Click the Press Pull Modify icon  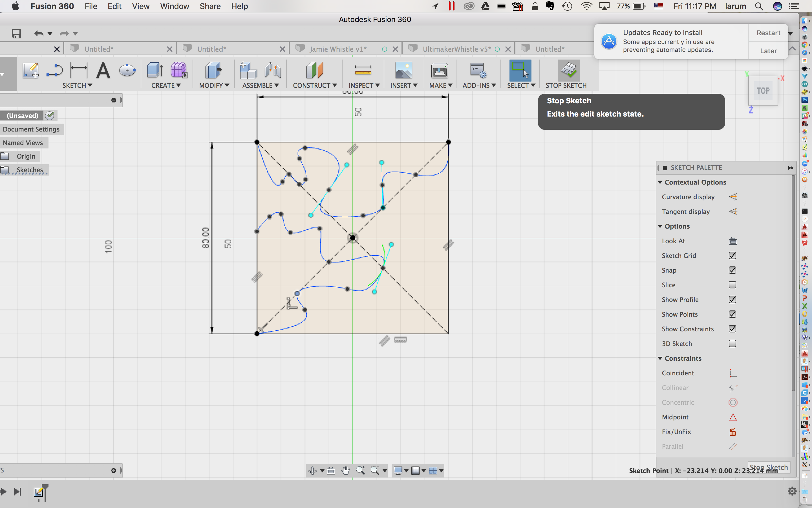(x=213, y=70)
